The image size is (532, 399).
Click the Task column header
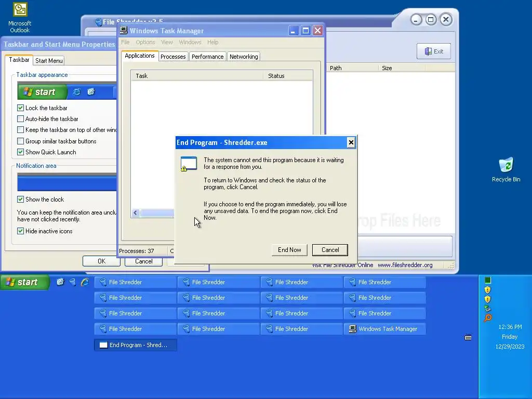(197, 76)
